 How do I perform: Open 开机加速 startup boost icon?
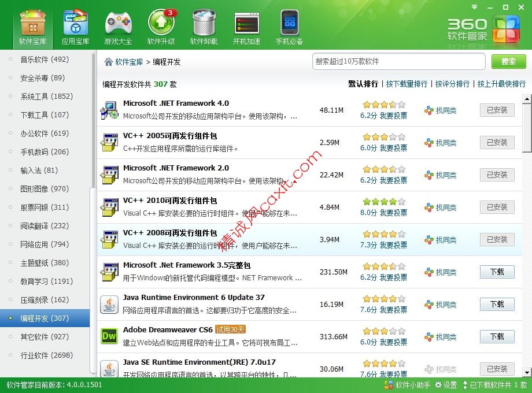point(246,28)
